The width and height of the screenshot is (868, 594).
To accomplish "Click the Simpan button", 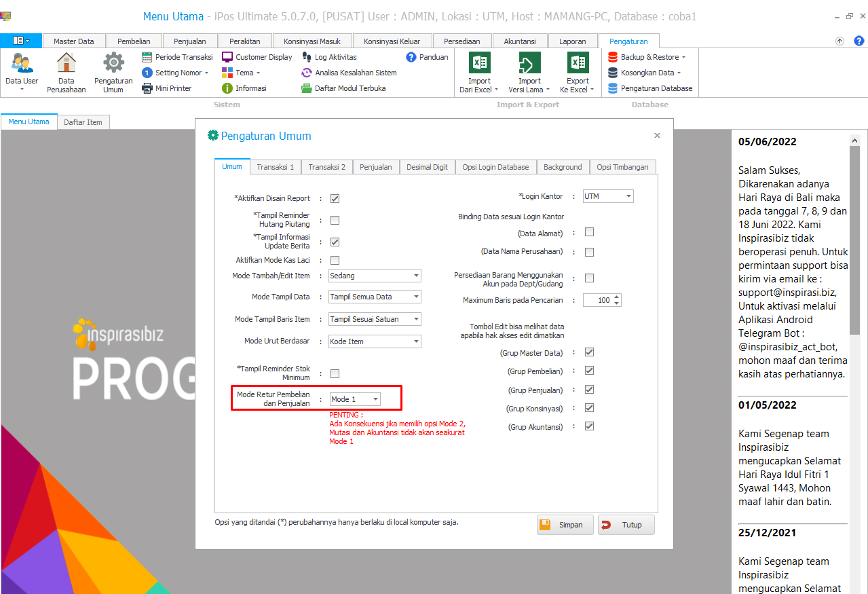I will coord(565,525).
